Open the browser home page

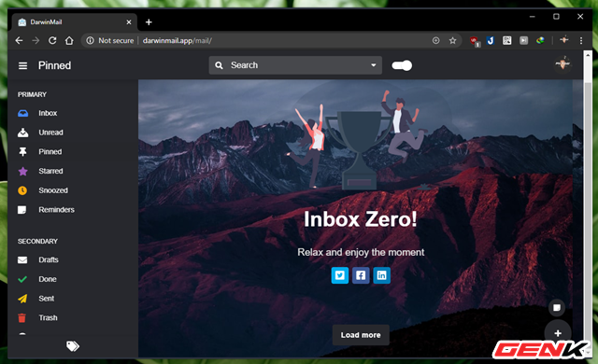(69, 40)
